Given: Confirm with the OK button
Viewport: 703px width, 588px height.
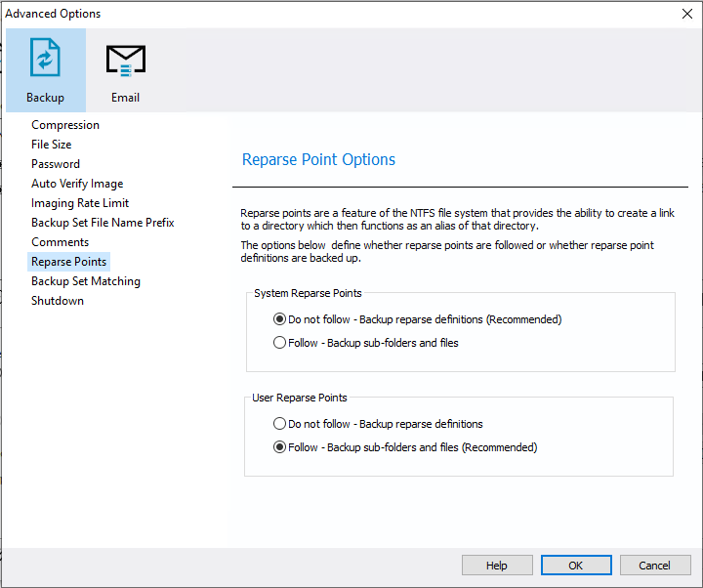Looking at the screenshot, I should [576, 566].
